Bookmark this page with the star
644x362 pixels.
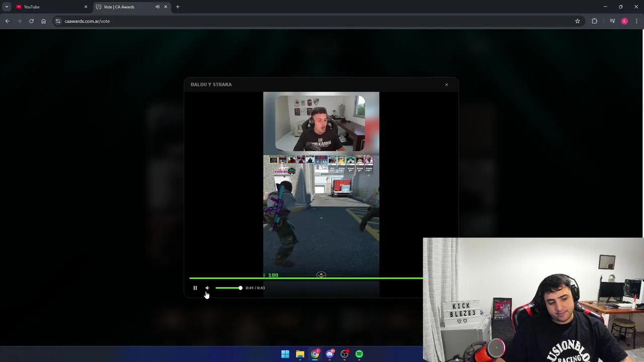point(578,21)
